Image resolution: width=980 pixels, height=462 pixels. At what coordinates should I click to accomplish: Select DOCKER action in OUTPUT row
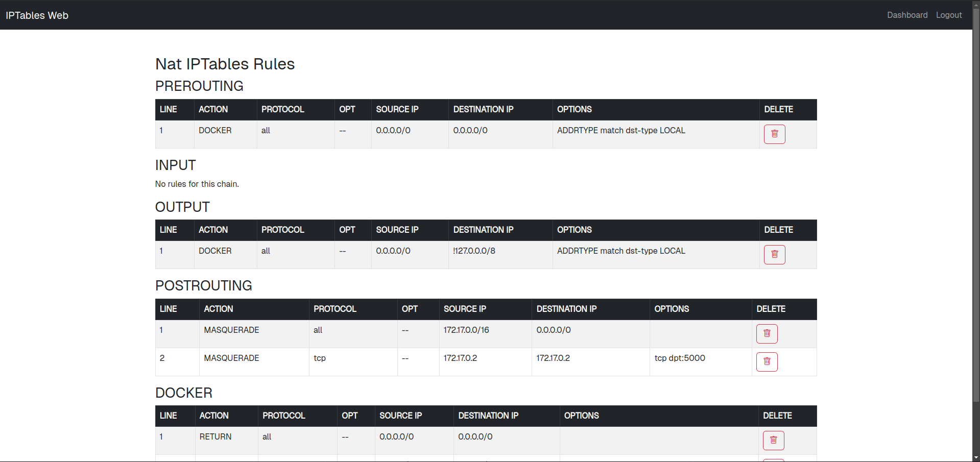tap(225, 255)
